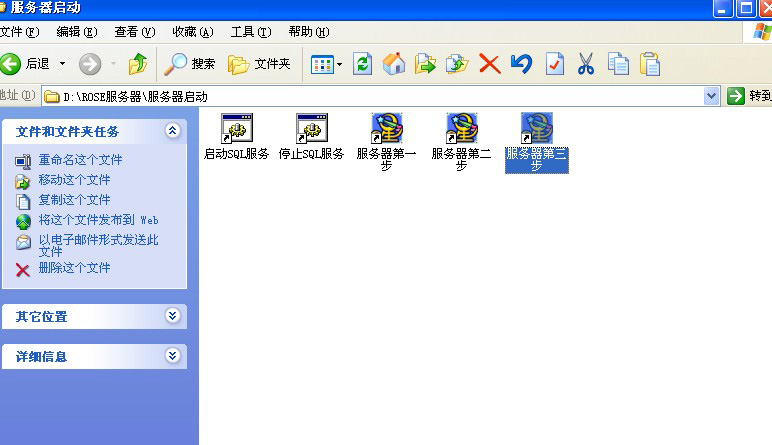Collapse the 文件和文件夹任务 panel
This screenshot has width=772, height=445.
(x=173, y=131)
